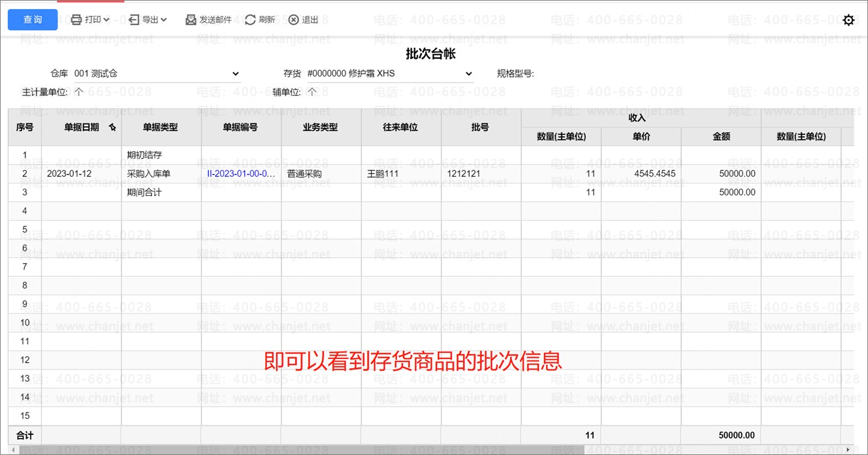Click the 退出 exit icon

pyautogui.click(x=294, y=20)
